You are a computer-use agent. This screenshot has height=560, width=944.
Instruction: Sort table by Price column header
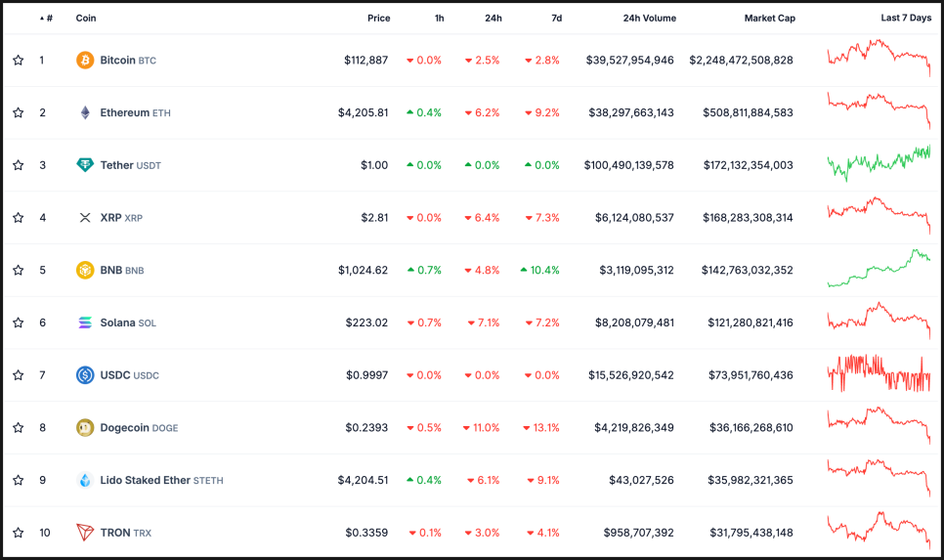pyautogui.click(x=379, y=18)
